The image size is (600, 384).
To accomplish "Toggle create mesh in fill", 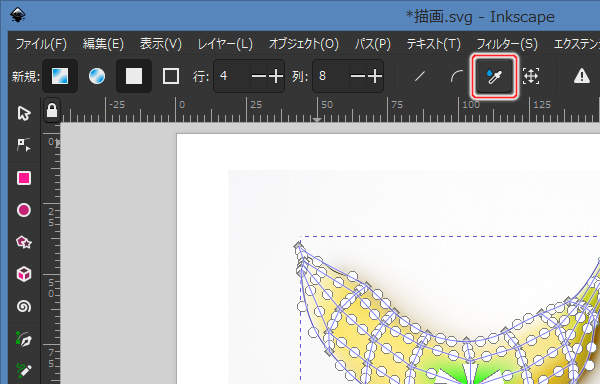I will (134, 76).
